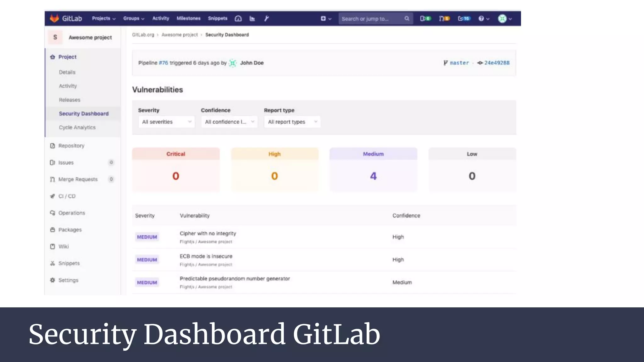Open ECB mode is insecure vulnerability
The width and height of the screenshot is (644, 362).
point(206,256)
